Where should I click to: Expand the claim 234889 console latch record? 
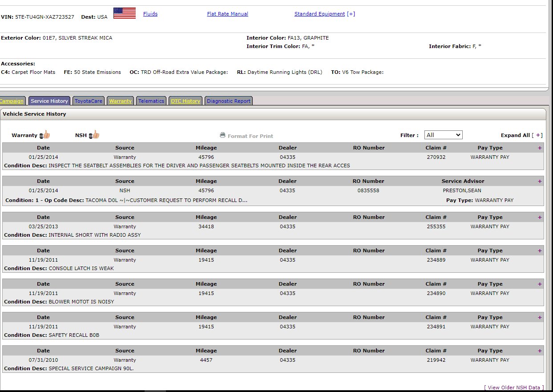tap(540, 251)
